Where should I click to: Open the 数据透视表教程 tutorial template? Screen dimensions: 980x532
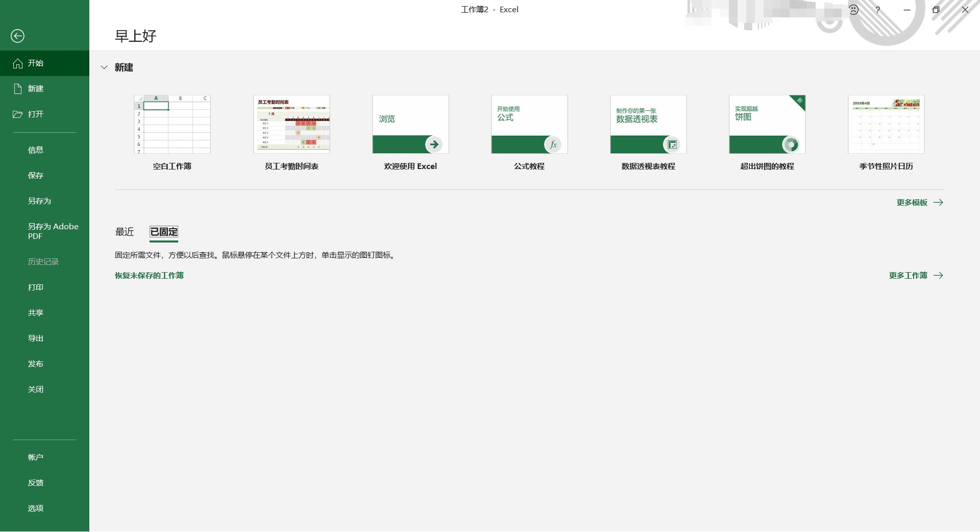click(x=648, y=124)
